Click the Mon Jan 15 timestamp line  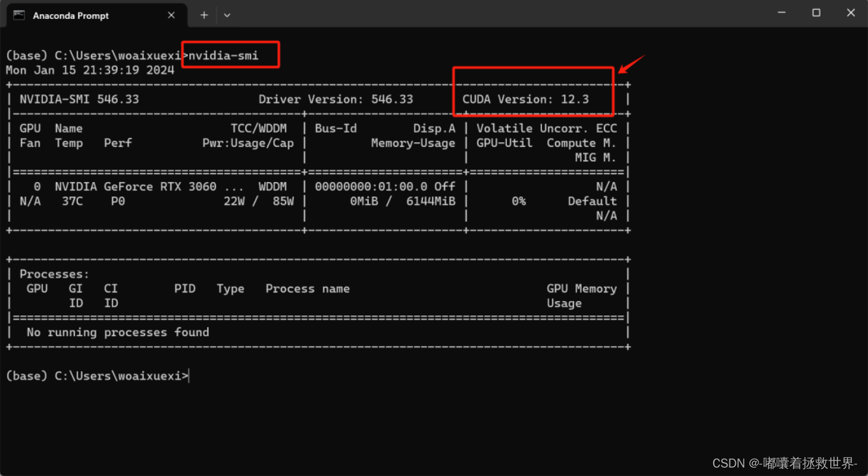90,70
